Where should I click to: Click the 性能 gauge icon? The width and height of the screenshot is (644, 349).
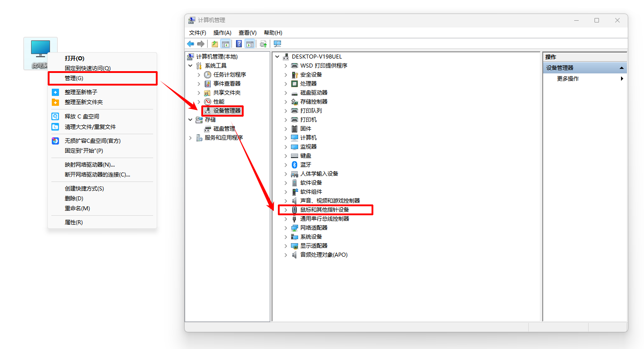click(208, 101)
